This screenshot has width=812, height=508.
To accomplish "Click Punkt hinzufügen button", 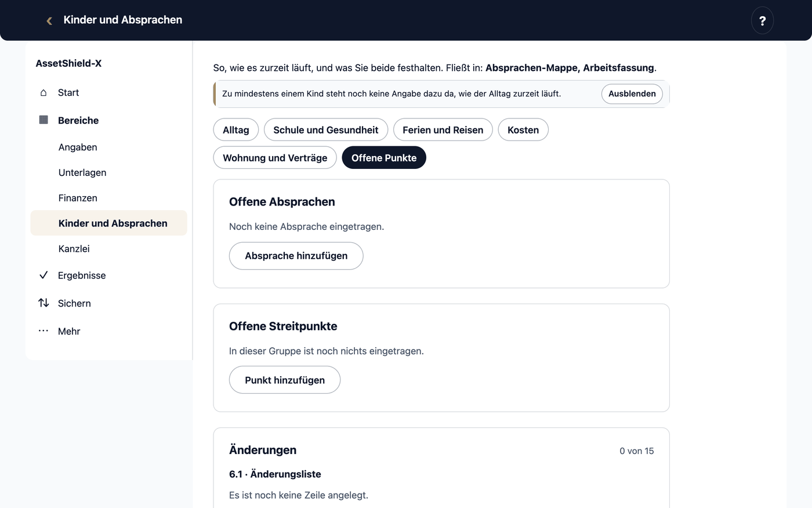I will 285,380.
